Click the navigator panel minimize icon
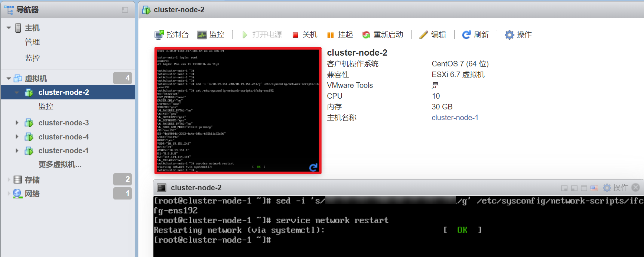The height and width of the screenshot is (257, 644). (x=125, y=10)
